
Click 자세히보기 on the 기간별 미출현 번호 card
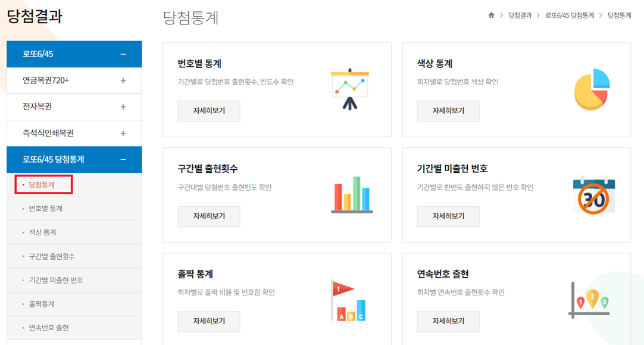[448, 216]
